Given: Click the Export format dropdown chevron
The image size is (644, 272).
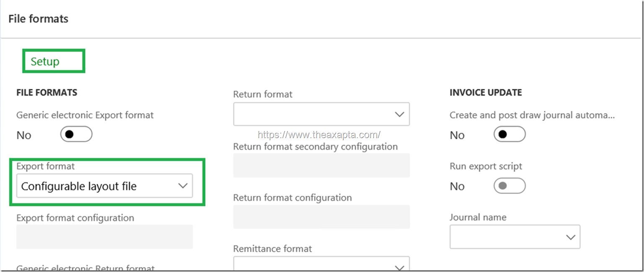Looking at the screenshot, I should click(x=183, y=186).
